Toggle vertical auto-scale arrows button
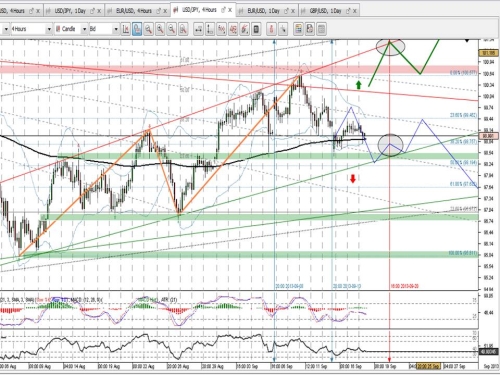Image resolution: width=500 pixels, height=375 pixels. coord(210,29)
